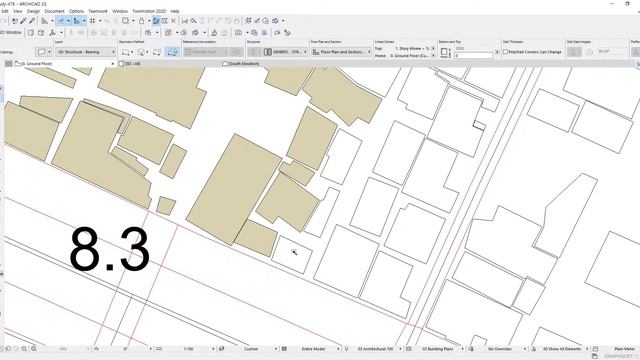Image resolution: width=640 pixels, height=360 pixels.
Task: Switch to the 0. Ground Floor tab
Action: coord(37,64)
